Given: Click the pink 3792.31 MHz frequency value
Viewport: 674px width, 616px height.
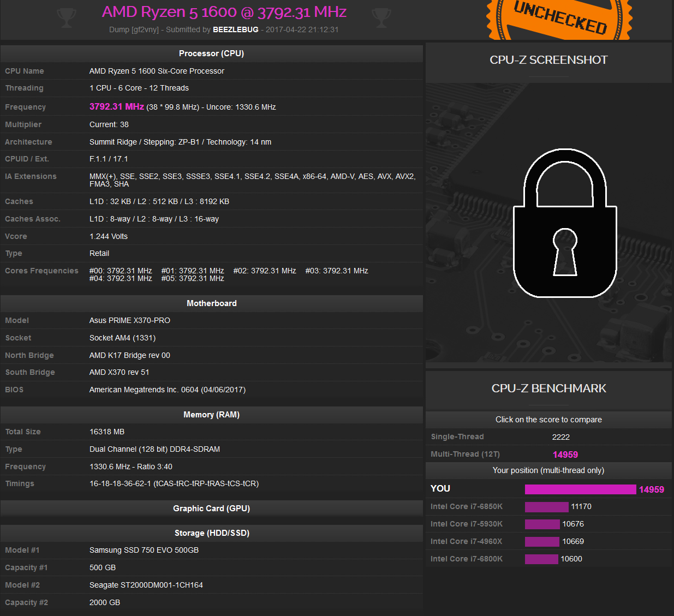Looking at the screenshot, I should tap(117, 106).
